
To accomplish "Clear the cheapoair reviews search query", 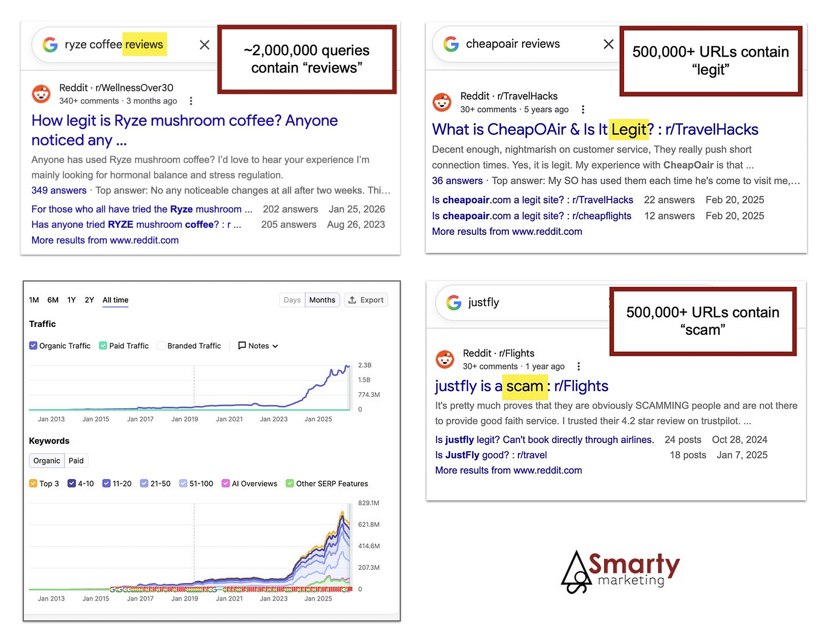I will [x=609, y=44].
